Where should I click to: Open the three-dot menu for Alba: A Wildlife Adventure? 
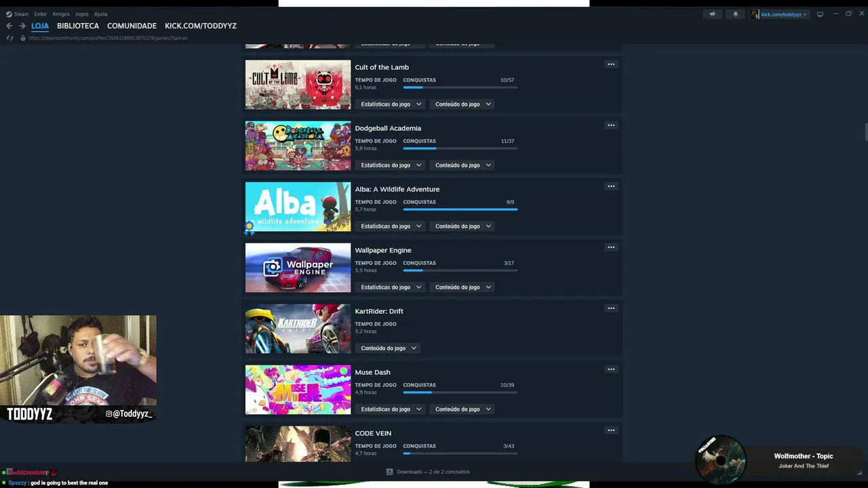click(x=611, y=186)
